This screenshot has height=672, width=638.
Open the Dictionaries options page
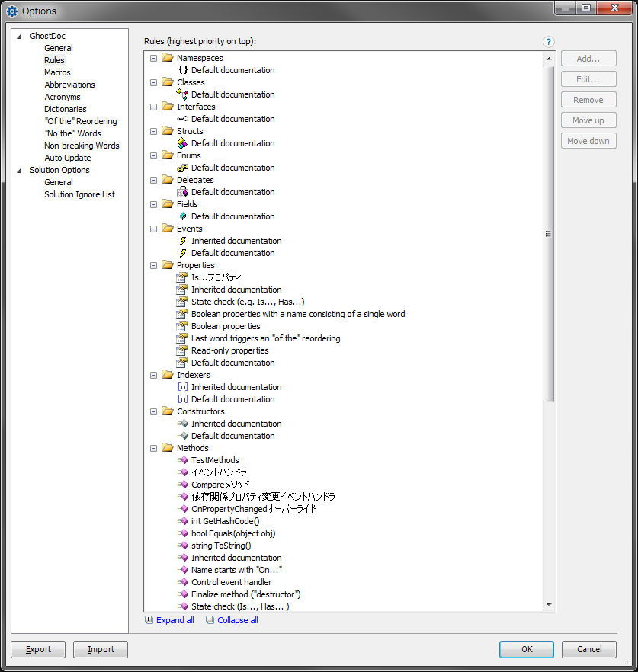pos(66,109)
